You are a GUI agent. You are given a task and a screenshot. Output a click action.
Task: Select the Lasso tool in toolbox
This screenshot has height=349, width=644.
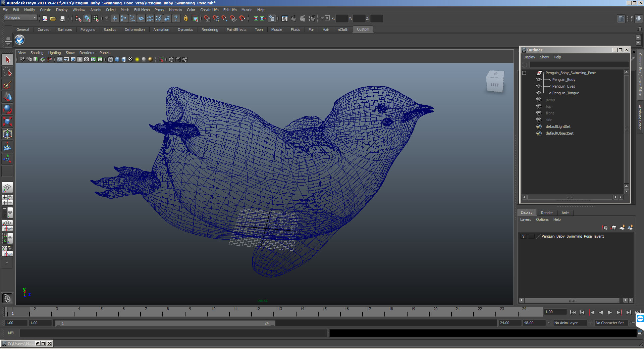tap(7, 72)
